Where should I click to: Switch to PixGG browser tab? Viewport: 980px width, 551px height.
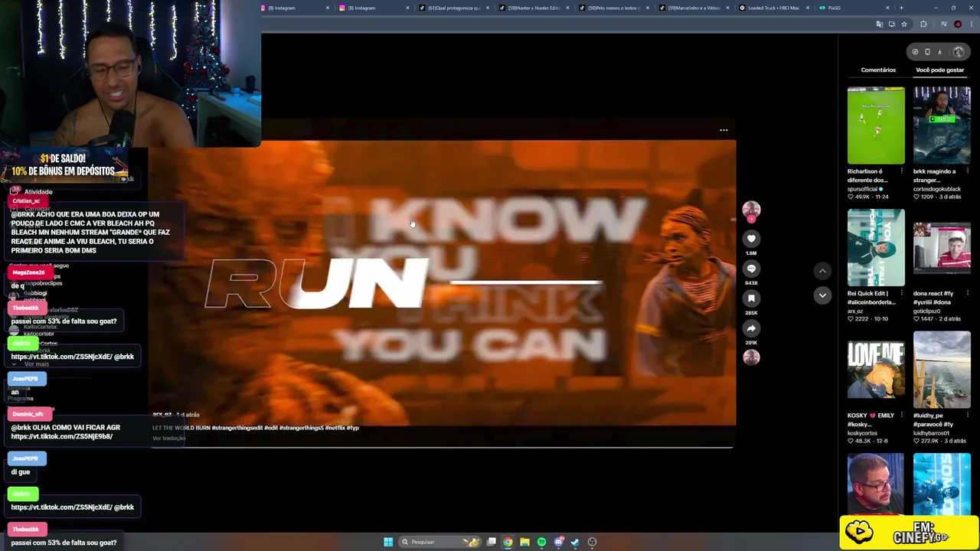[854, 8]
